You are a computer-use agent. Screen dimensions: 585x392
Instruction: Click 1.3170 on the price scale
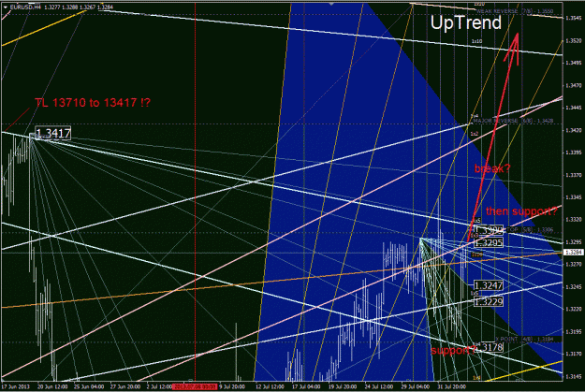(574, 354)
